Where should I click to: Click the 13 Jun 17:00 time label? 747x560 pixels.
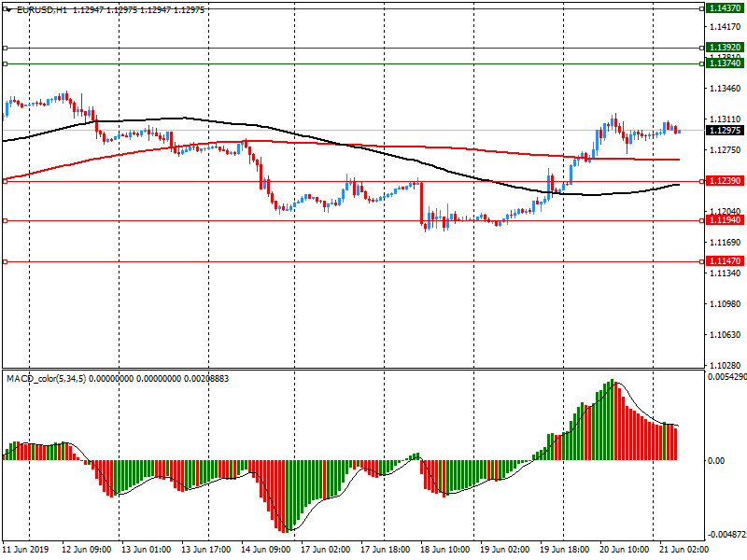pyautogui.click(x=205, y=550)
